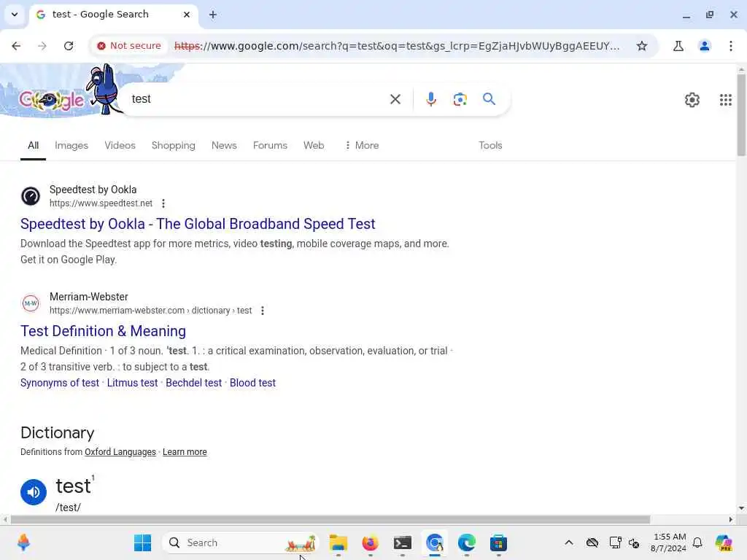Viewport: 747px width, 560px height.
Task: Open Firefox from taskbar
Action: click(x=370, y=542)
